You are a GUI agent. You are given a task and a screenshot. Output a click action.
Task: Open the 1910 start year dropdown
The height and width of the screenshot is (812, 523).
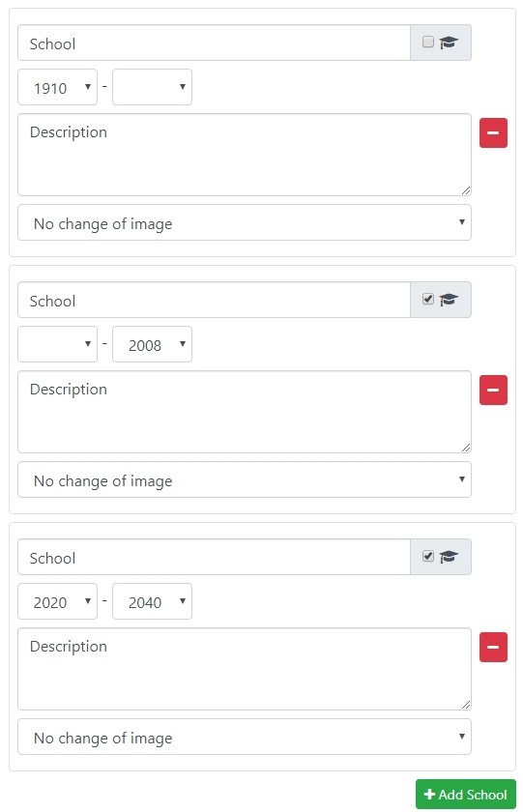(x=57, y=87)
